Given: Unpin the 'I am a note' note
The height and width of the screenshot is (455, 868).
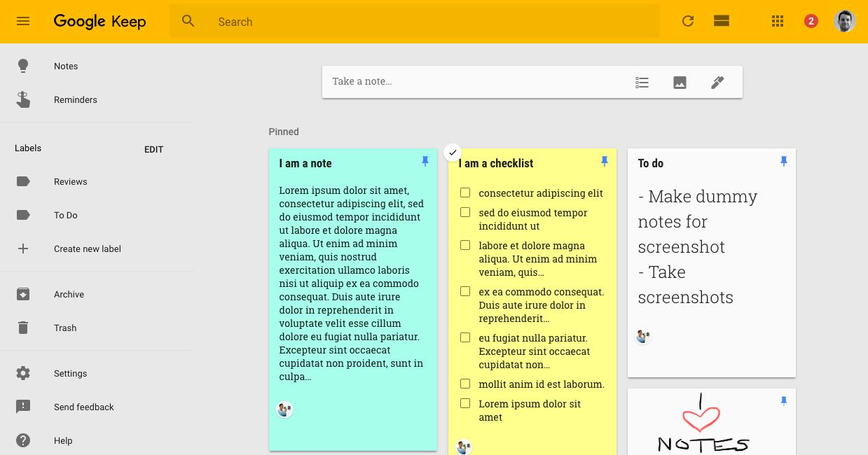Looking at the screenshot, I should pos(425,162).
